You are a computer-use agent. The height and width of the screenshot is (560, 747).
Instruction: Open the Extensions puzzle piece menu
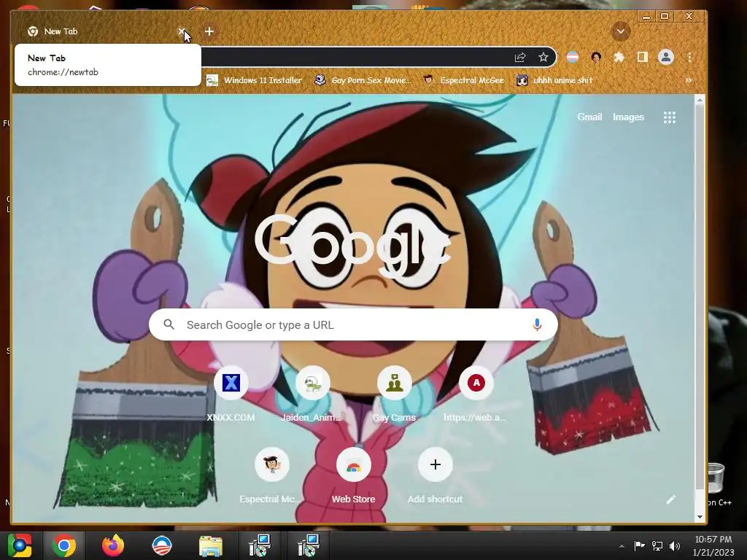619,58
